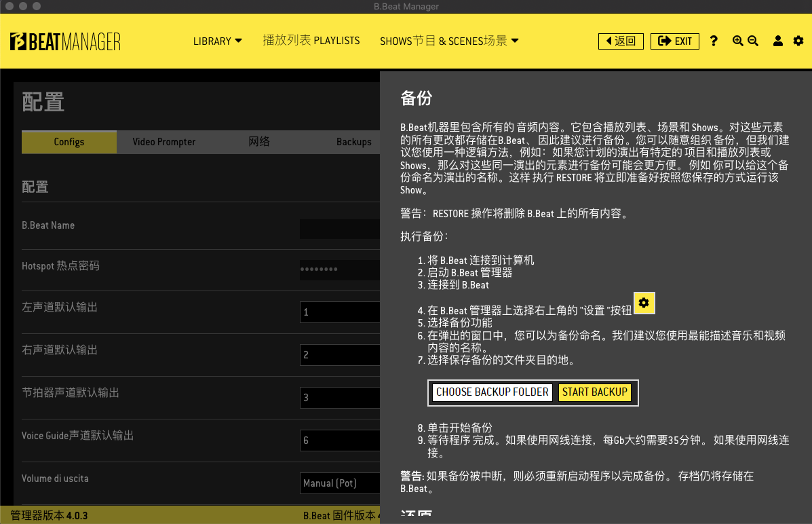812x524 pixels.
Task: Click the gear icon in backup instructions
Action: [x=644, y=303]
